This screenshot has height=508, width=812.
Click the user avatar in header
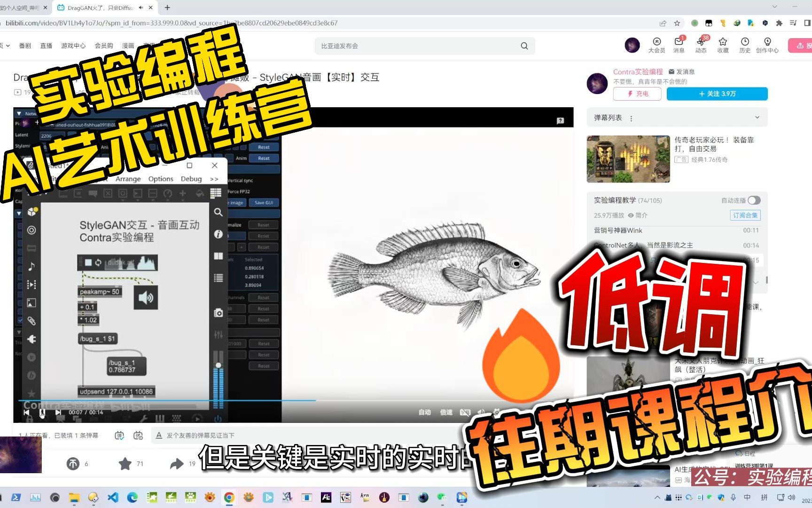point(632,45)
